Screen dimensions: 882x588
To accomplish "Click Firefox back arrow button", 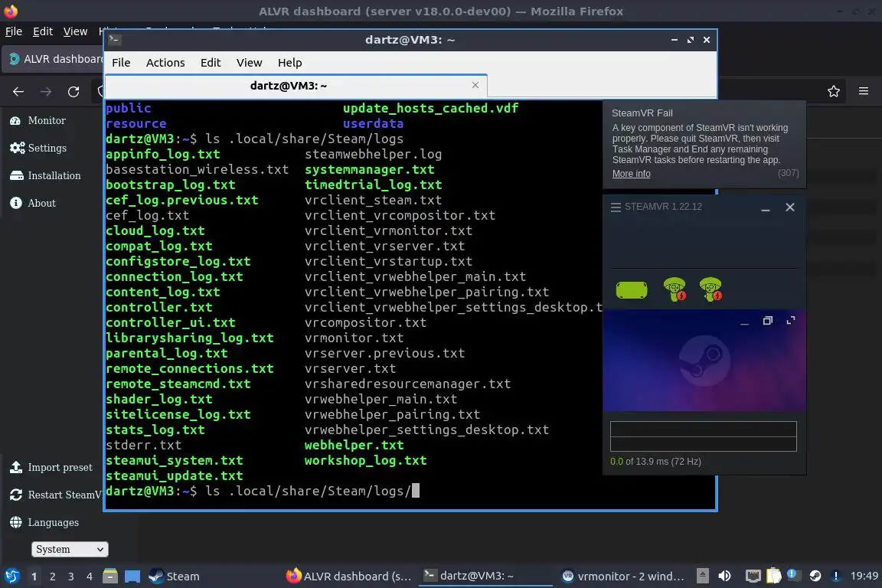I will click(x=18, y=91).
